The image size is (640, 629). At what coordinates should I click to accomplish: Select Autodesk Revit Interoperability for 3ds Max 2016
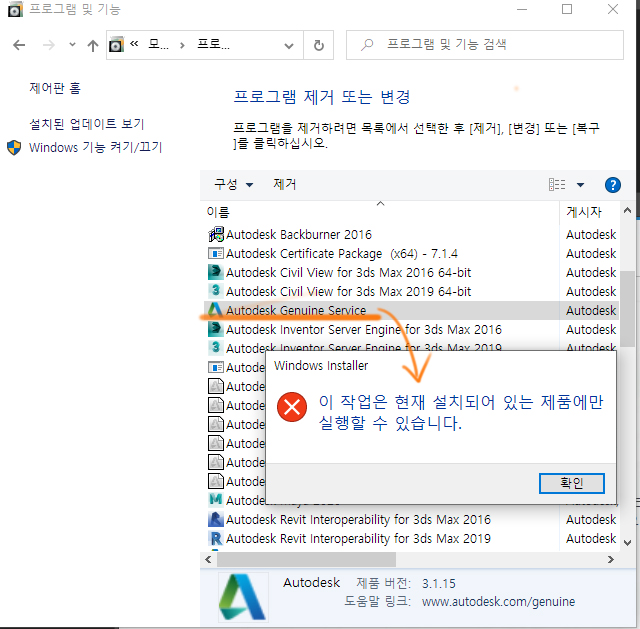pos(358,519)
